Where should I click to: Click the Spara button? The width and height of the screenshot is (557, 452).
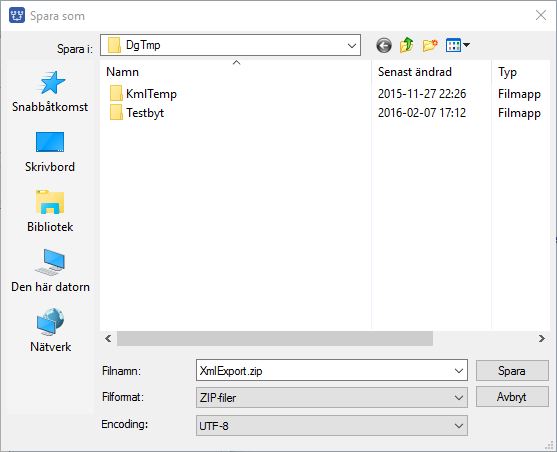pyautogui.click(x=512, y=371)
